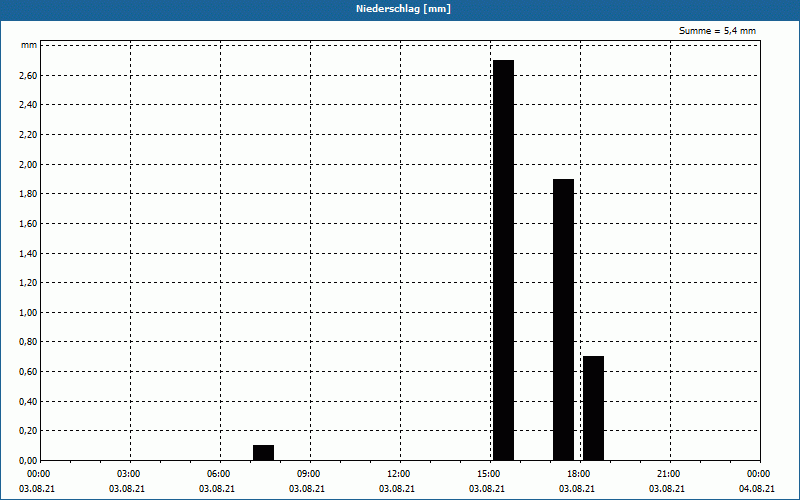The height and width of the screenshot is (500, 800).
Task: Click the 0,00 y-axis value
Action: [28, 460]
